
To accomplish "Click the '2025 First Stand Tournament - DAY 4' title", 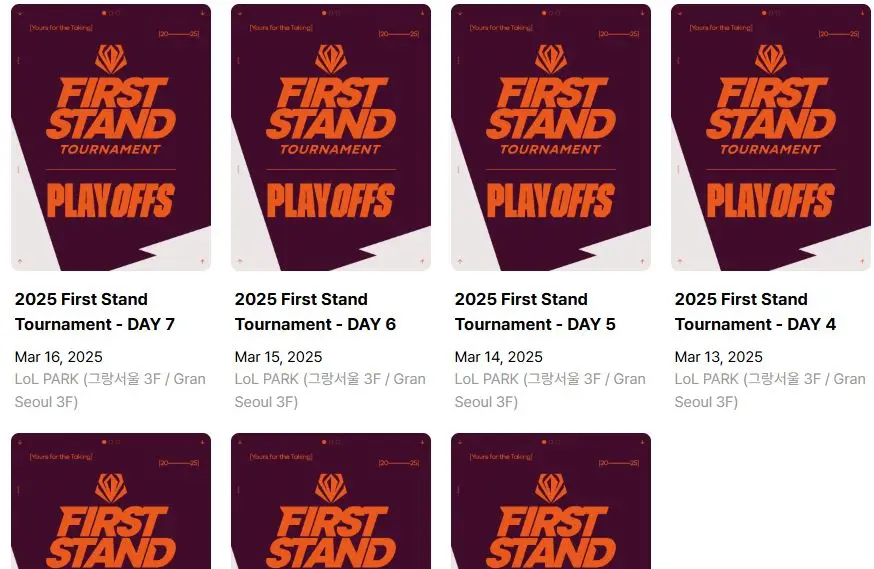I will (755, 312).
